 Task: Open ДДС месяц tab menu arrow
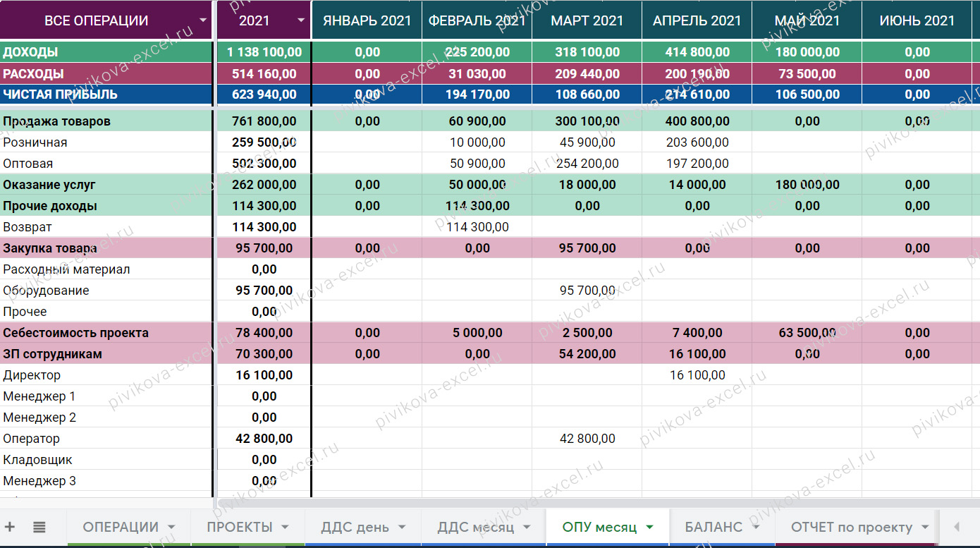tap(527, 527)
